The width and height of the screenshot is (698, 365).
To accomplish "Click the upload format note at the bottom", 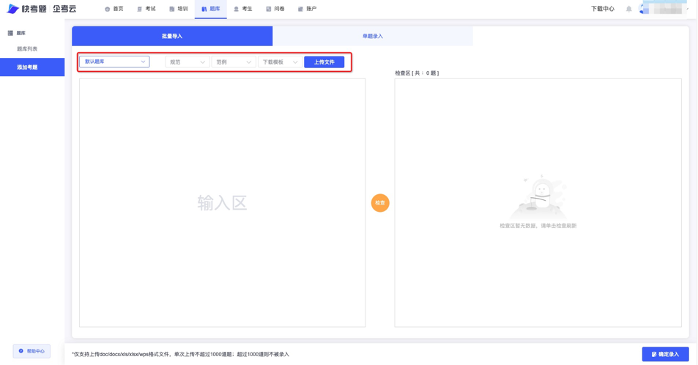I will coord(180,354).
